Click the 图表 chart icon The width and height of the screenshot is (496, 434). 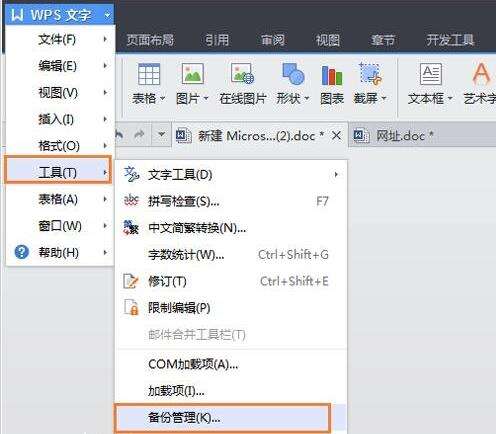tap(332, 75)
